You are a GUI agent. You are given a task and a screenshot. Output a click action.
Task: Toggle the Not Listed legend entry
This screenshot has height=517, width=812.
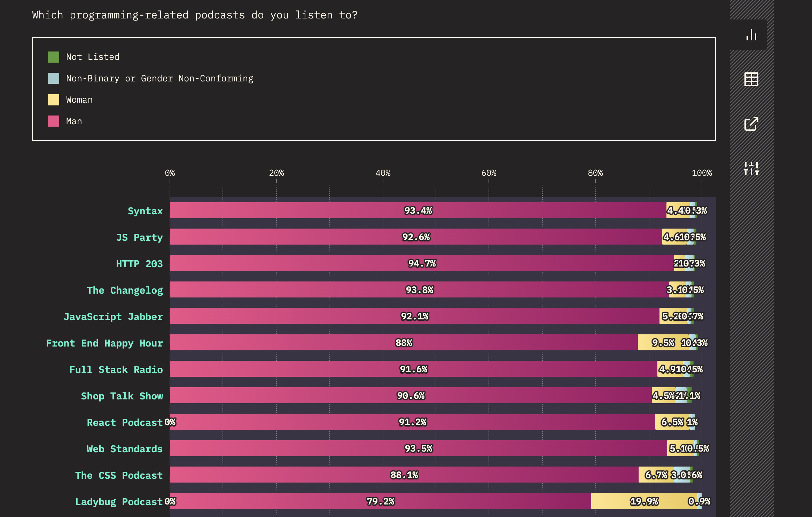tap(92, 57)
